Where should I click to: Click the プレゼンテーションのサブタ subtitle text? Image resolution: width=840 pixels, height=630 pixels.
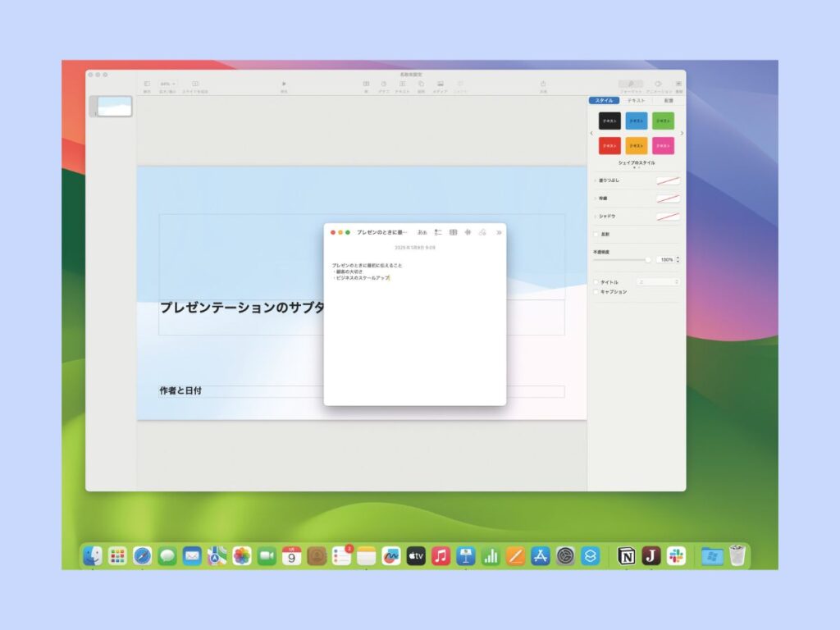tap(242, 308)
